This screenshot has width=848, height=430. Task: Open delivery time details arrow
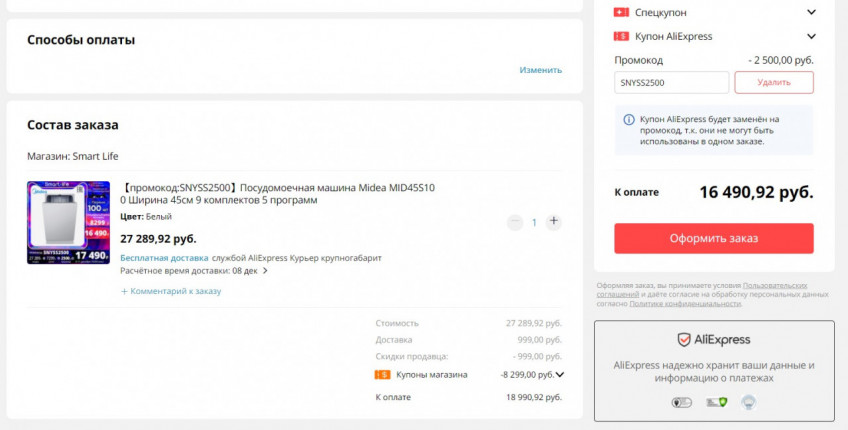point(265,270)
